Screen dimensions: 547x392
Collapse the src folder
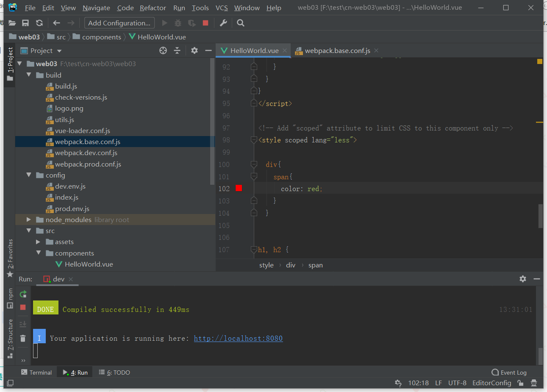click(29, 231)
